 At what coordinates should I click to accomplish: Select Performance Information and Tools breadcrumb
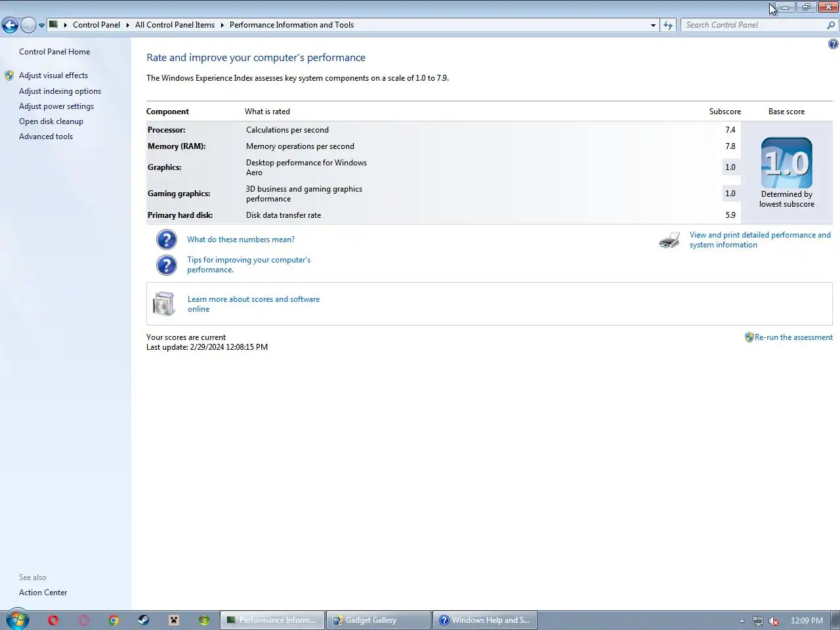click(x=291, y=25)
